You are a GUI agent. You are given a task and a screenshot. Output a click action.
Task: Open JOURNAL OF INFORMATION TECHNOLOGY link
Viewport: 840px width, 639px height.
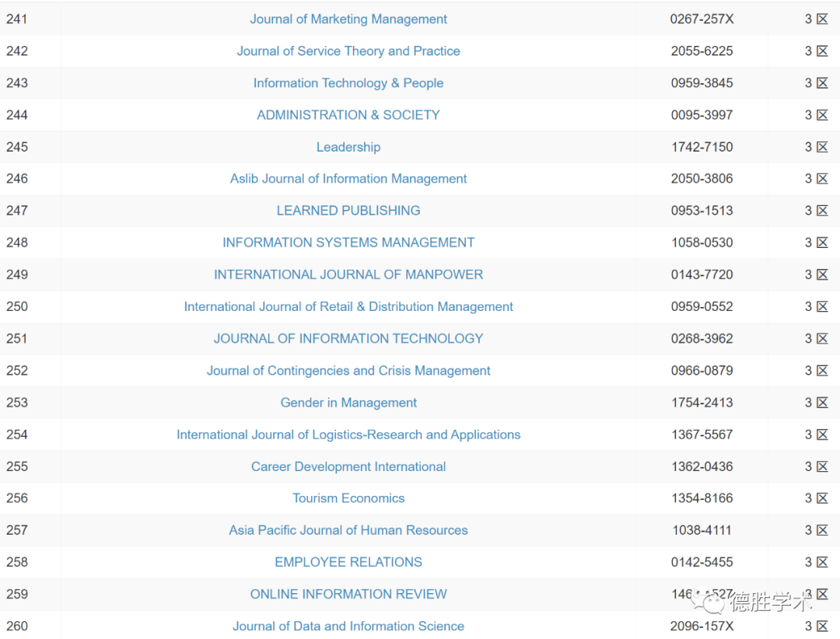point(348,338)
